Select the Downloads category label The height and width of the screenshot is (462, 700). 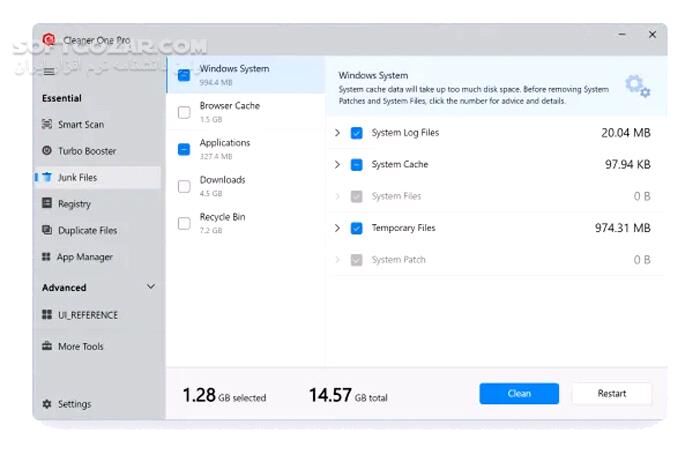(222, 180)
